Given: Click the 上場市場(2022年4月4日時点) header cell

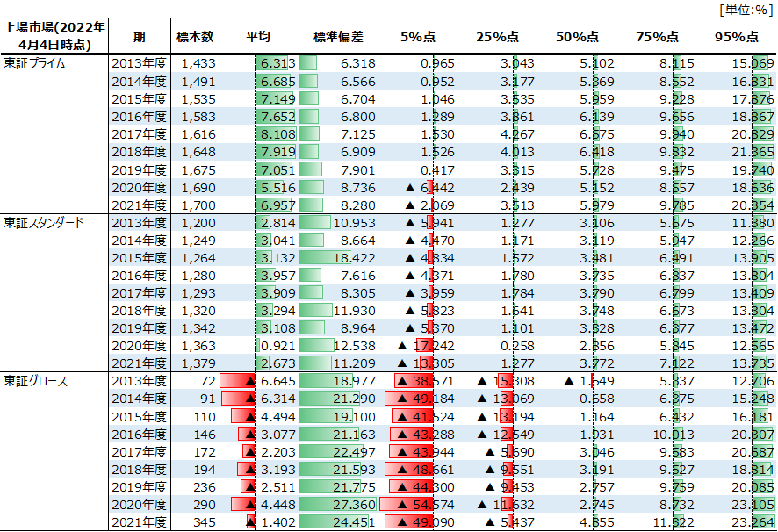Looking at the screenshot, I should point(54,36).
